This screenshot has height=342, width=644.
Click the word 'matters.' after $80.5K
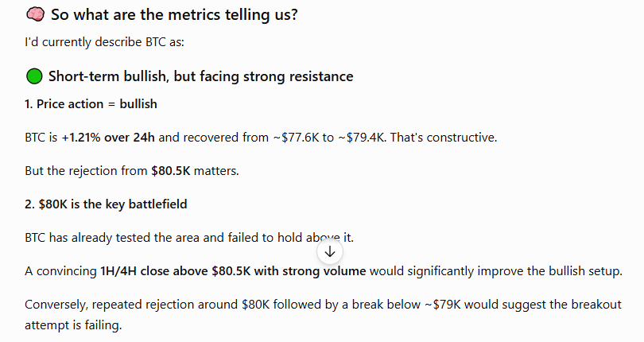216,170
